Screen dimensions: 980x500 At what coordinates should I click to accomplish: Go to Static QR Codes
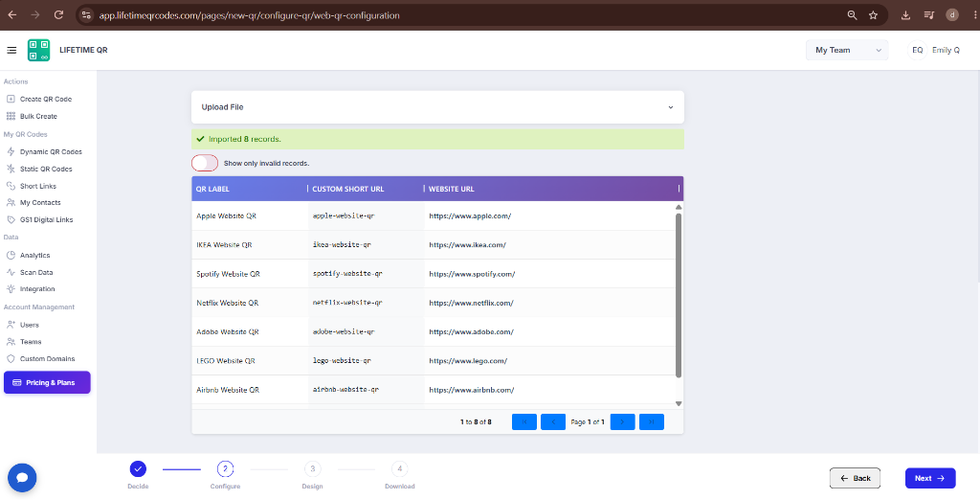[x=38, y=169]
